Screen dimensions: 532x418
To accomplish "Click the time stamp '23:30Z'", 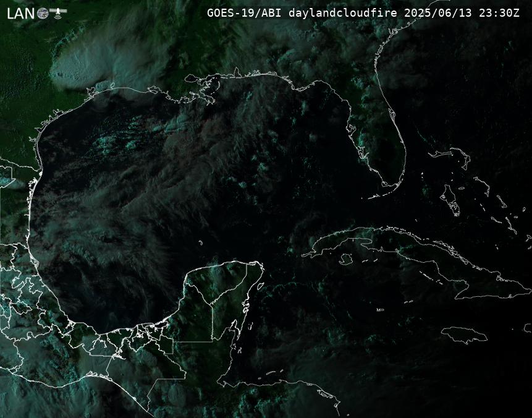I will [x=499, y=13].
